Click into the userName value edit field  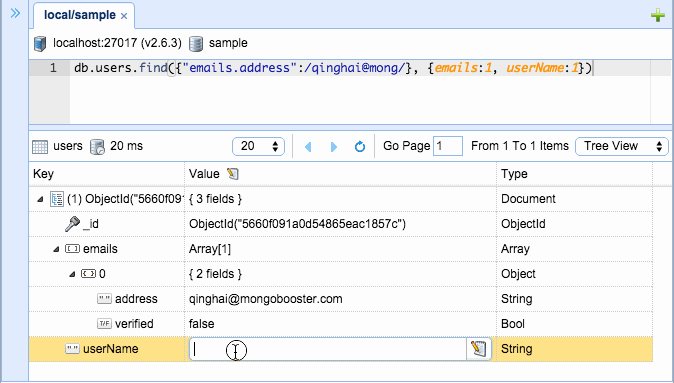328,349
